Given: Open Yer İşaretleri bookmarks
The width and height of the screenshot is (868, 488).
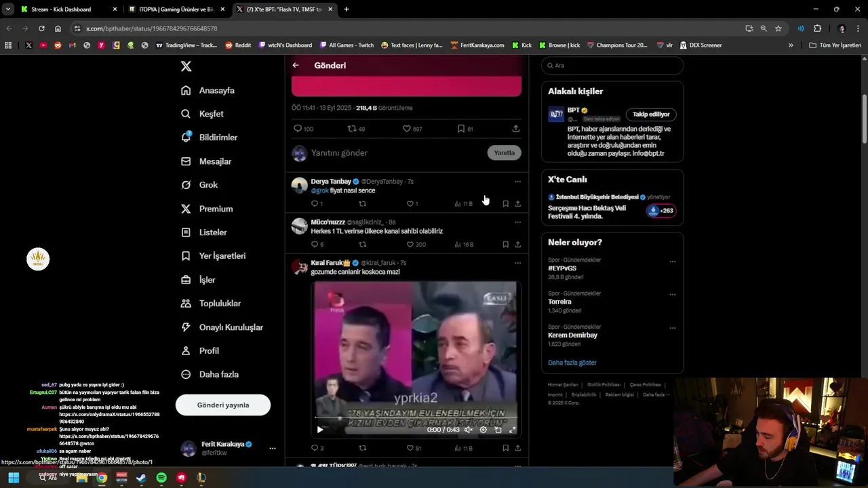Looking at the screenshot, I should [x=214, y=256].
